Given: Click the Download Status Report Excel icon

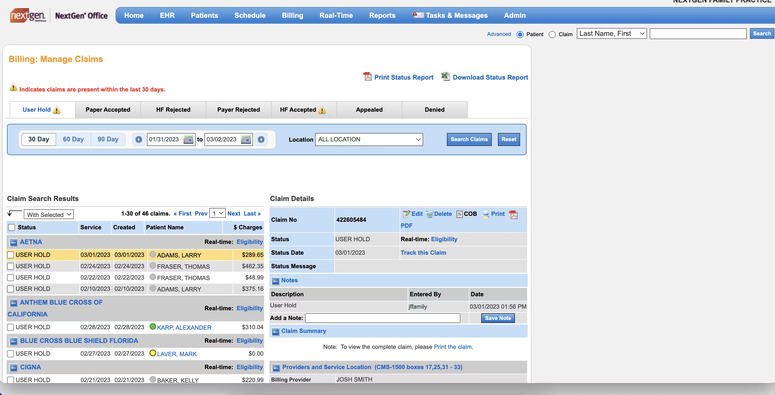Looking at the screenshot, I should coord(445,77).
